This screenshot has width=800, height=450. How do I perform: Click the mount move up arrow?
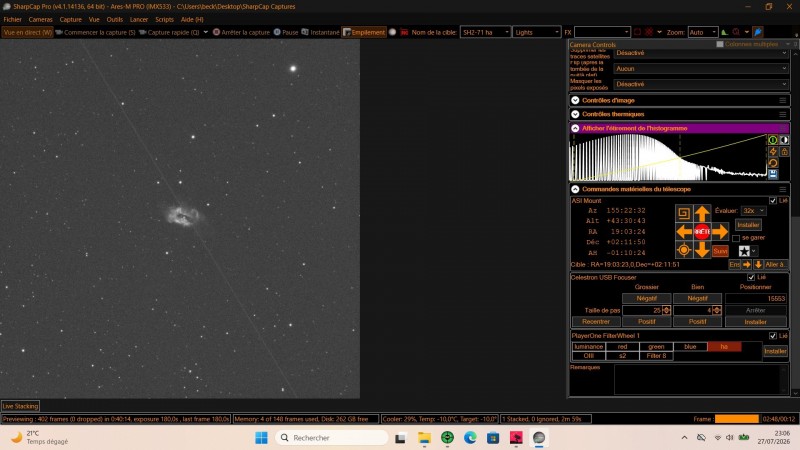(702, 213)
